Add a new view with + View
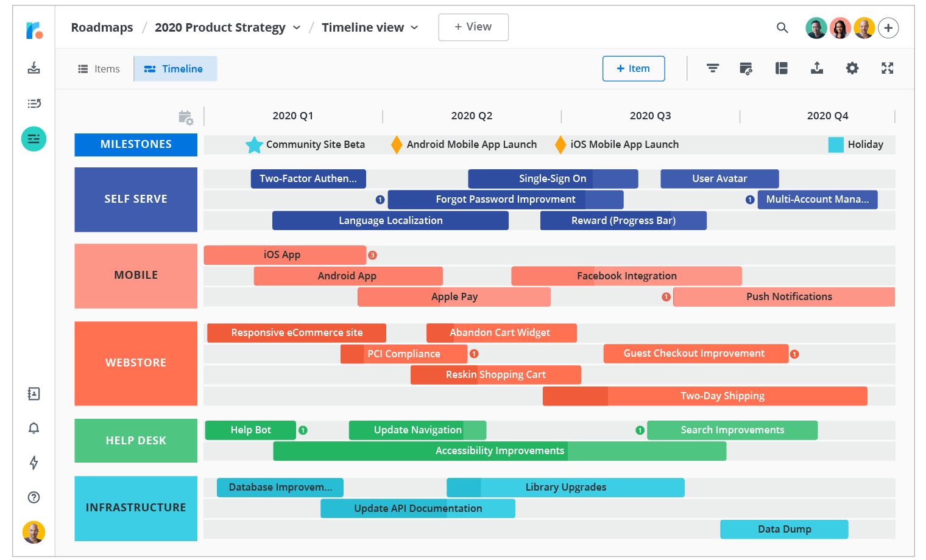This screenshot has height=560, width=926. pos(473,27)
